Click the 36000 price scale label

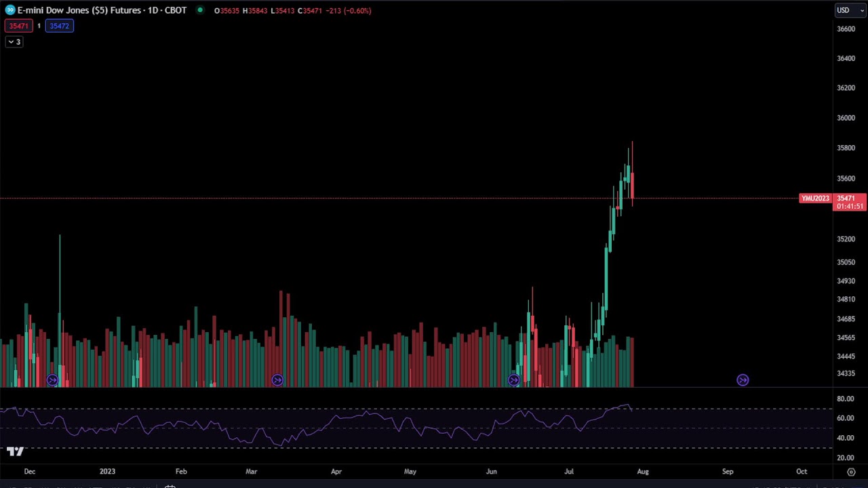point(846,118)
